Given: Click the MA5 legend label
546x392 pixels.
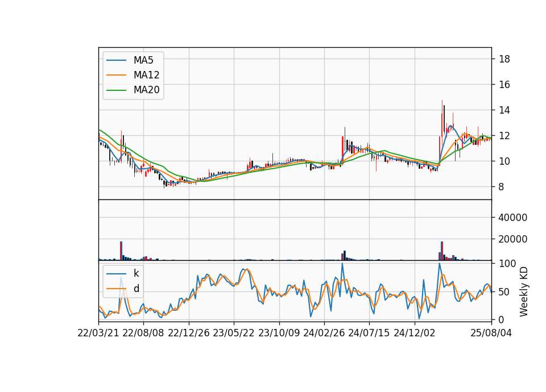Looking at the screenshot, I should pyautogui.click(x=143, y=60).
